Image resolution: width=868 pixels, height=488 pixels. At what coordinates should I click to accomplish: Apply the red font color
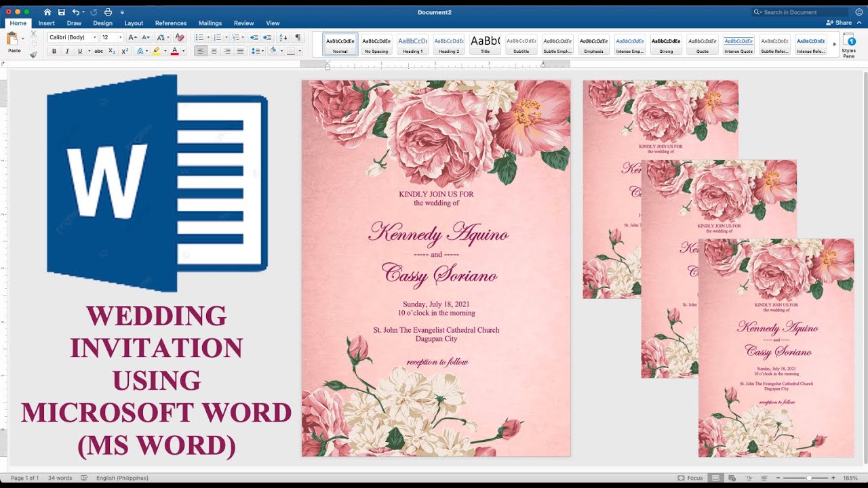pos(174,51)
